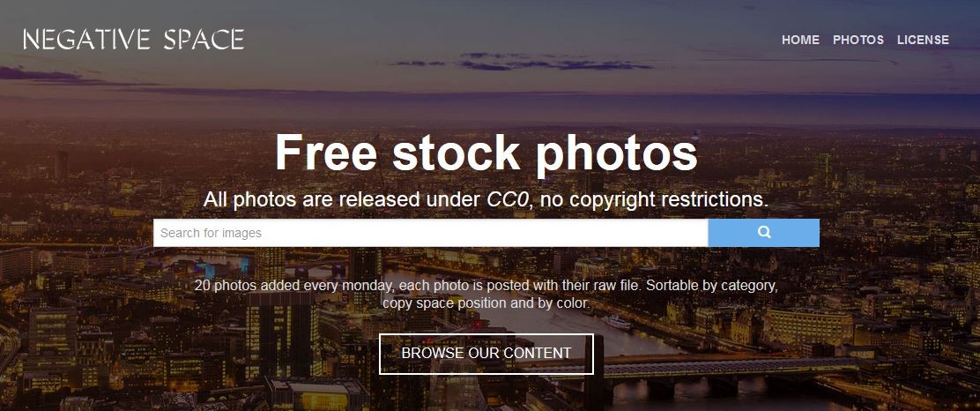Open the PHOTOS navigation item
Image resolution: width=980 pixels, height=411 pixels.
point(858,40)
